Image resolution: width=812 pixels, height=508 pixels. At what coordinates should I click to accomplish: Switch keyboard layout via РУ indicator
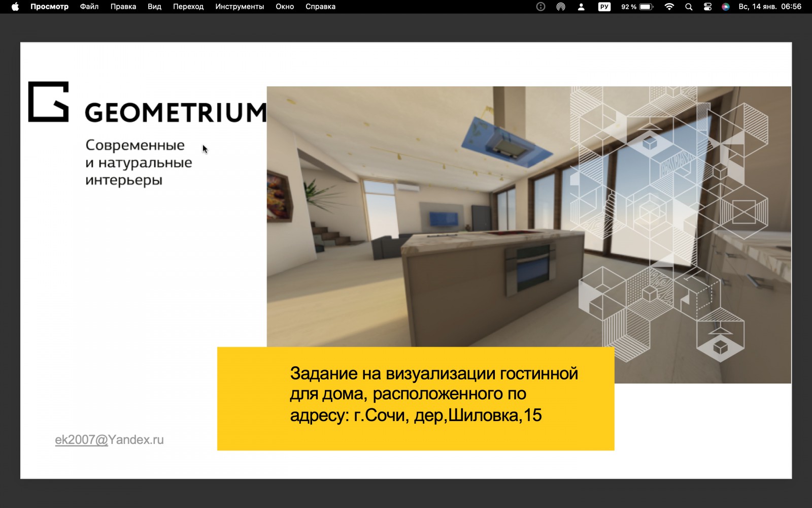pyautogui.click(x=604, y=7)
